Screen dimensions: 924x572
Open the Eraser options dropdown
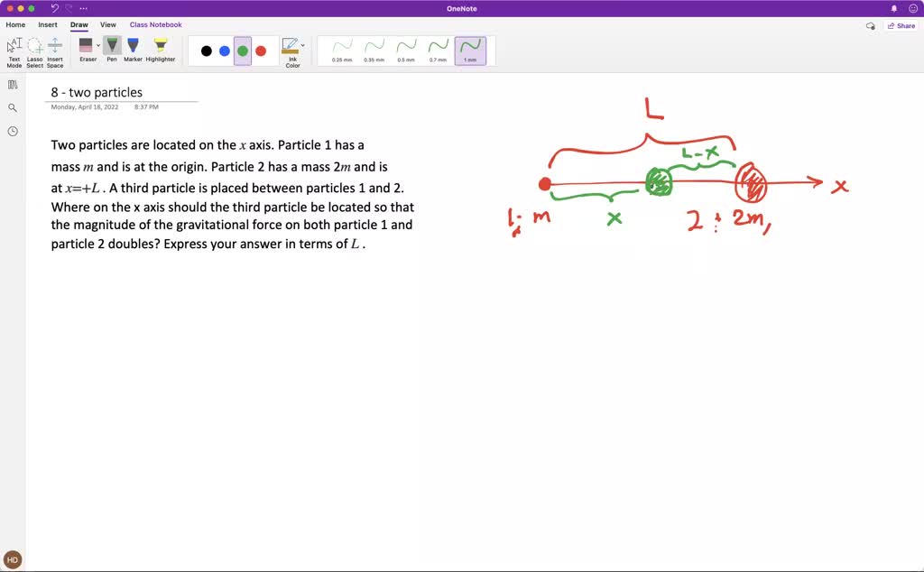97,45
